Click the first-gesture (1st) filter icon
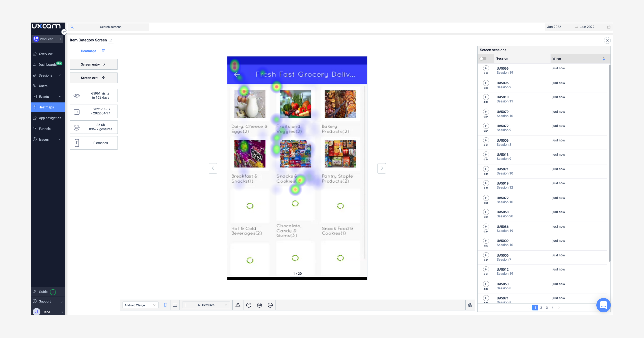Viewport: 644px width, 338px height. click(x=260, y=305)
